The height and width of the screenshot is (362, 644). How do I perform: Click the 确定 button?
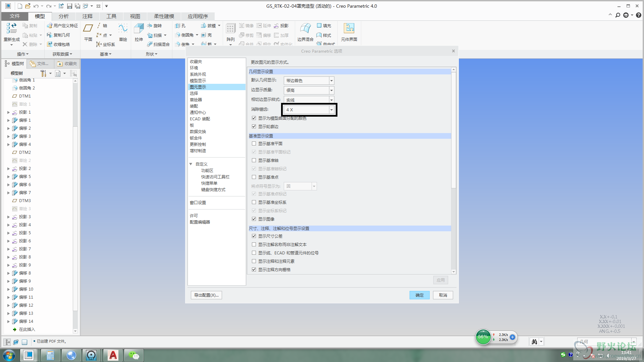point(420,295)
